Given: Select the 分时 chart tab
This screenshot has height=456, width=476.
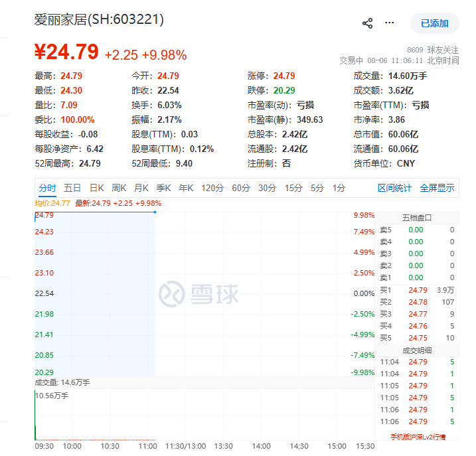Looking at the screenshot, I should [x=47, y=189].
